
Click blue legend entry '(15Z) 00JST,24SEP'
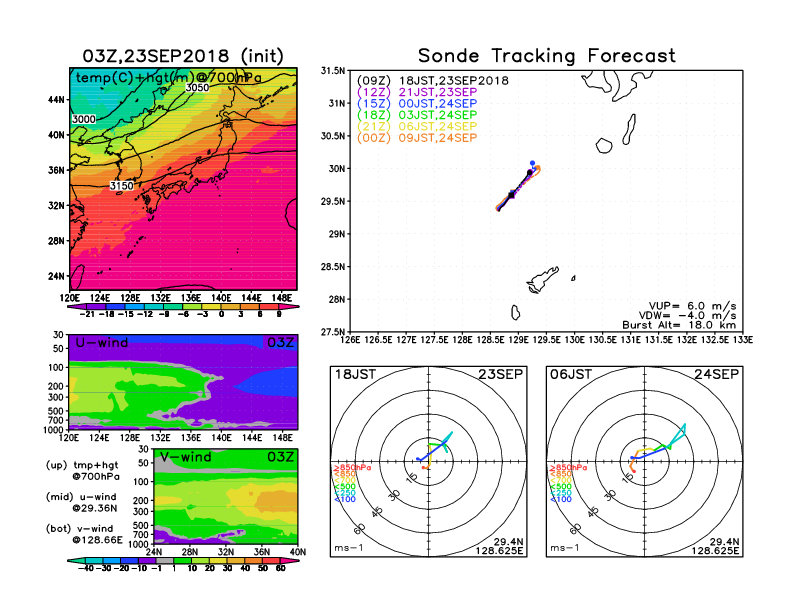pyautogui.click(x=417, y=104)
